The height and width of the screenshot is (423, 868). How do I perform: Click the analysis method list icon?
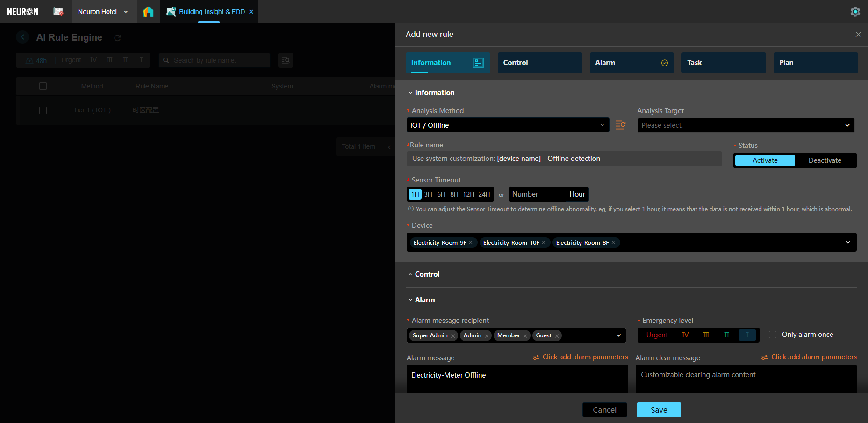click(x=620, y=125)
